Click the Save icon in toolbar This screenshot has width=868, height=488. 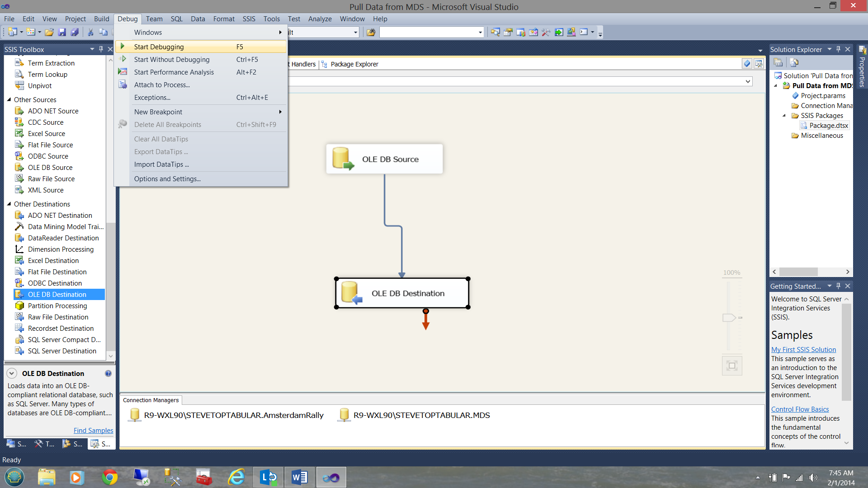coord(62,32)
